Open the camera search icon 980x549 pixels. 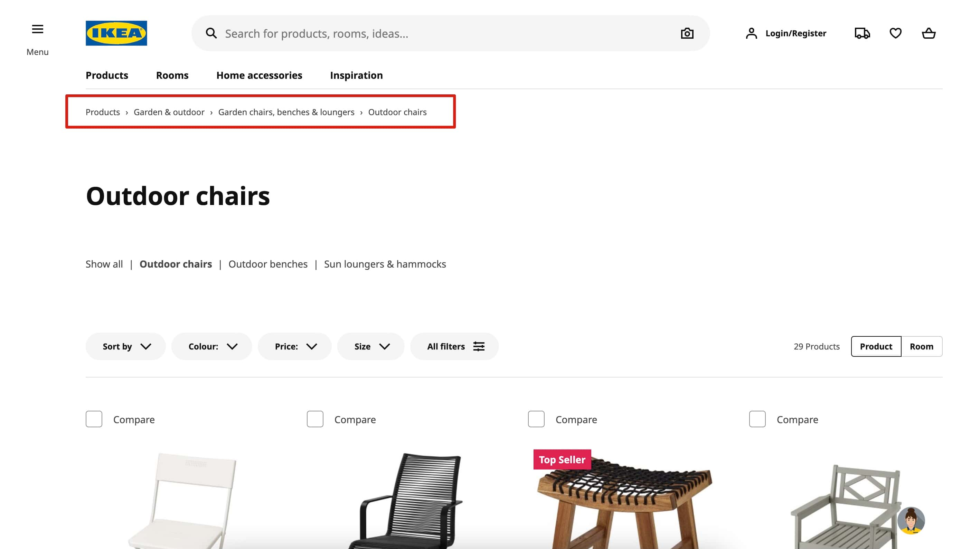pyautogui.click(x=687, y=33)
